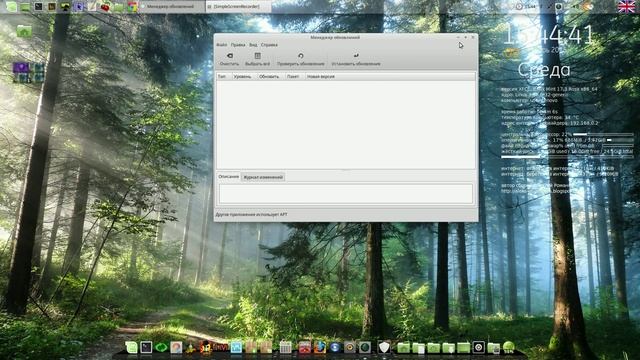Click the empty updates list area
Image resolution: width=640 pixels, height=360 pixels.
point(346,124)
